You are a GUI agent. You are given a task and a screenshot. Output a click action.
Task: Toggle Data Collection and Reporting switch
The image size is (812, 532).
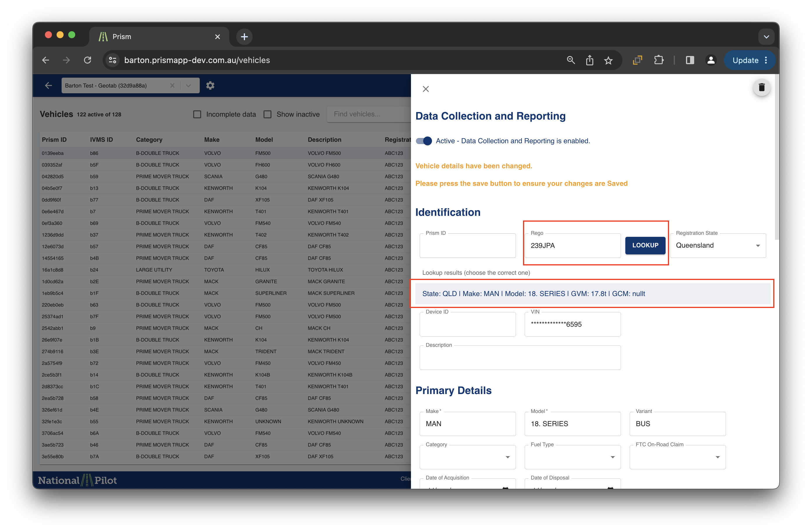click(424, 141)
